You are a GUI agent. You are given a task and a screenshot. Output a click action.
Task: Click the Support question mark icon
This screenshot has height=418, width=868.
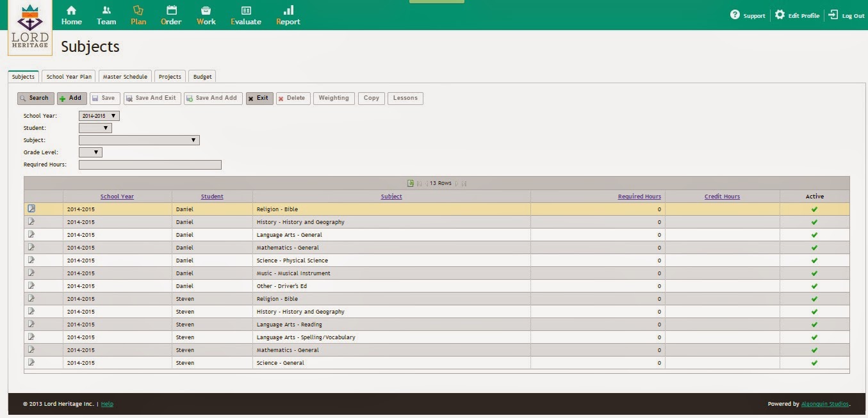735,14
